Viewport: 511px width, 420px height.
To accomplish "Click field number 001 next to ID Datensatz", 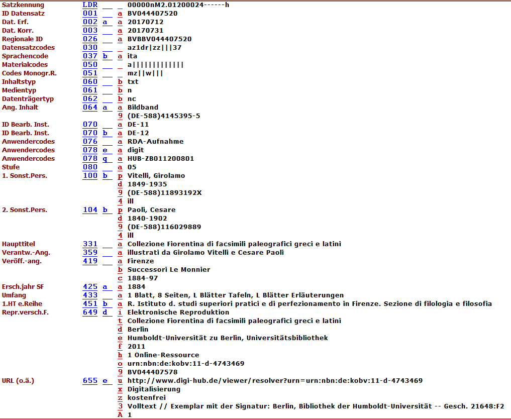I will [x=90, y=14].
